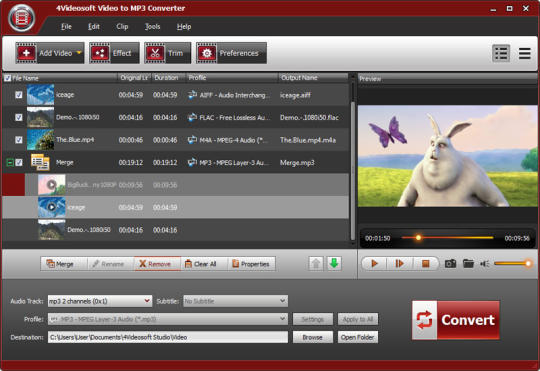
Task: Select The.Blue.mp4 thumbnail
Action: (40, 140)
